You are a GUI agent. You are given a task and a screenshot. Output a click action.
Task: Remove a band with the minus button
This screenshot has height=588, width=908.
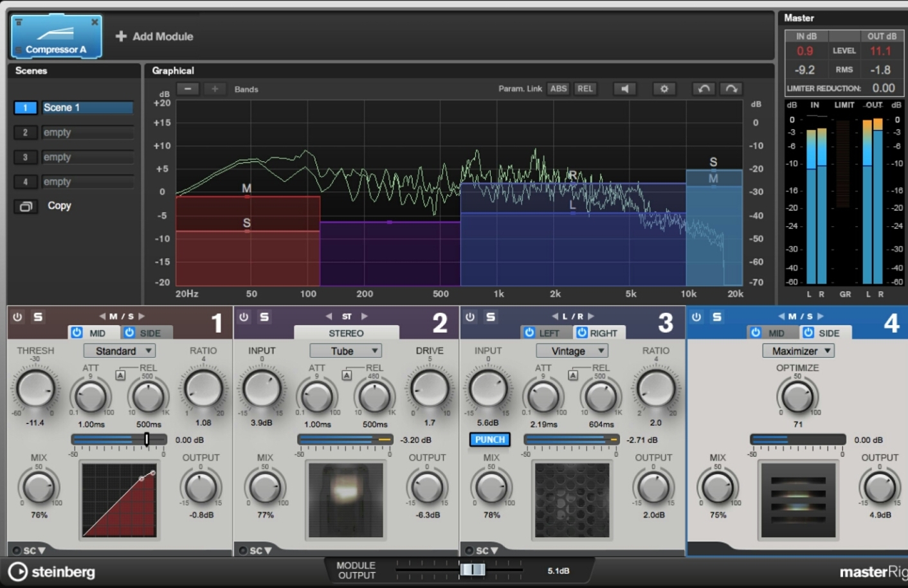click(188, 89)
